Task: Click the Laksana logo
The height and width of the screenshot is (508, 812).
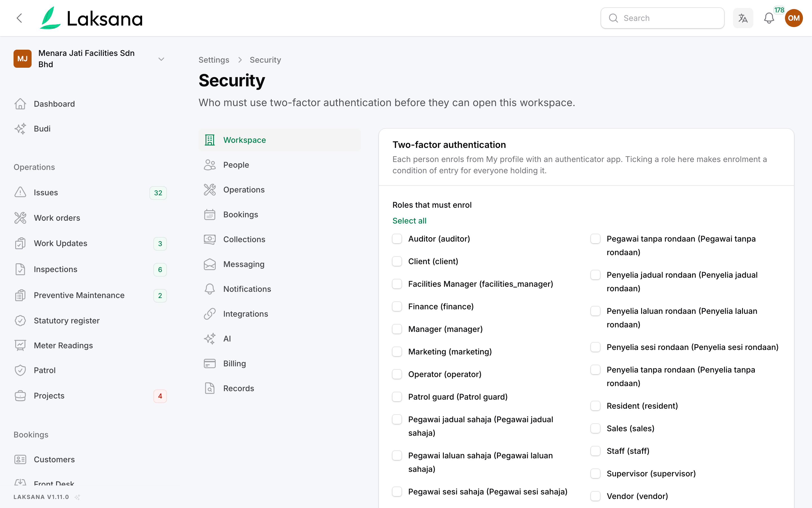Action: click(92, 18)
